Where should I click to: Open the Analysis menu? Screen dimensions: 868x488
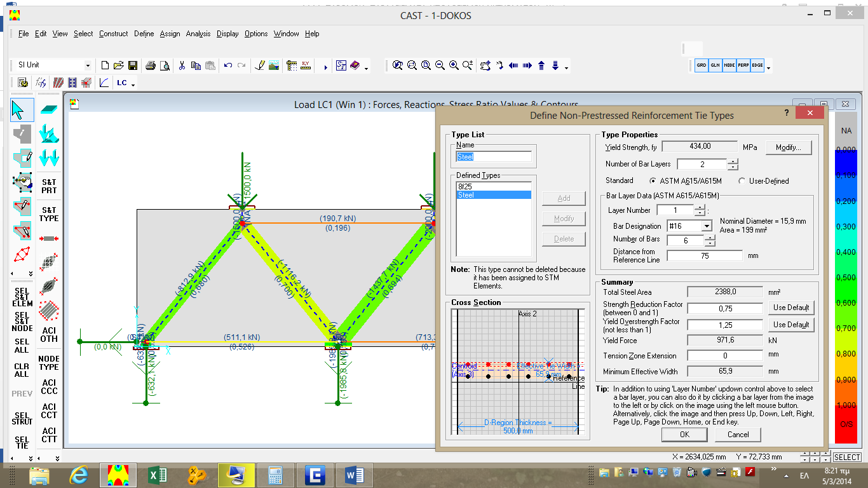coord(198,34)
